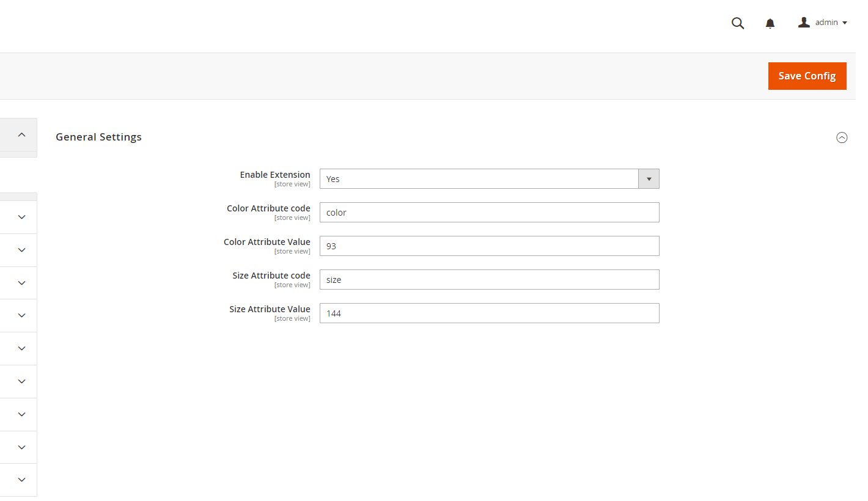Expand the last sidebar section chevron

(21, 480)
